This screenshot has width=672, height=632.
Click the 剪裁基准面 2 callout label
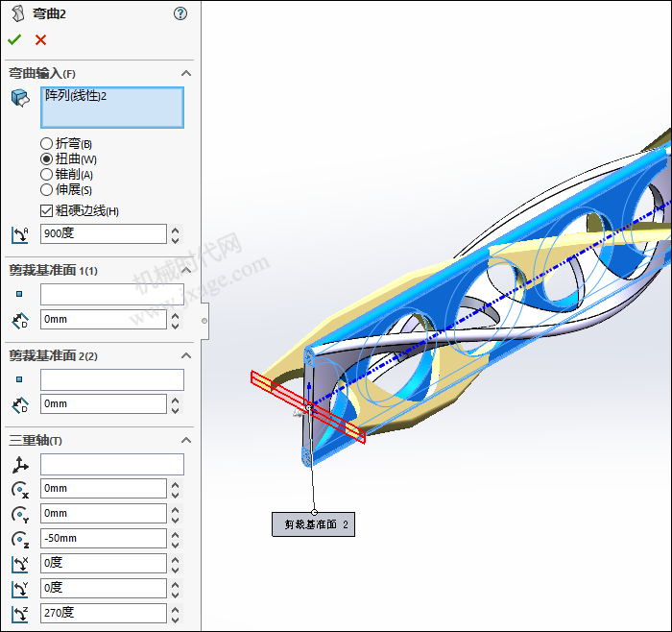[x=313, y=524]
